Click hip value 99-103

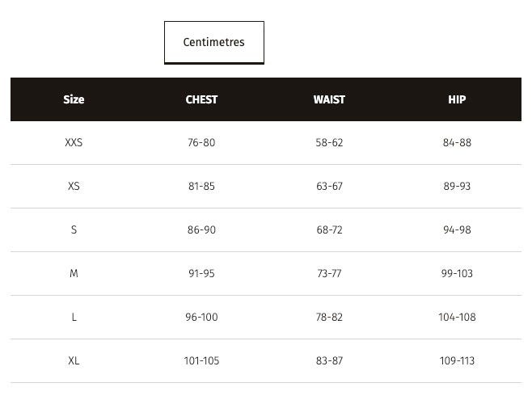pyautogui.click(x=457, y=273)
